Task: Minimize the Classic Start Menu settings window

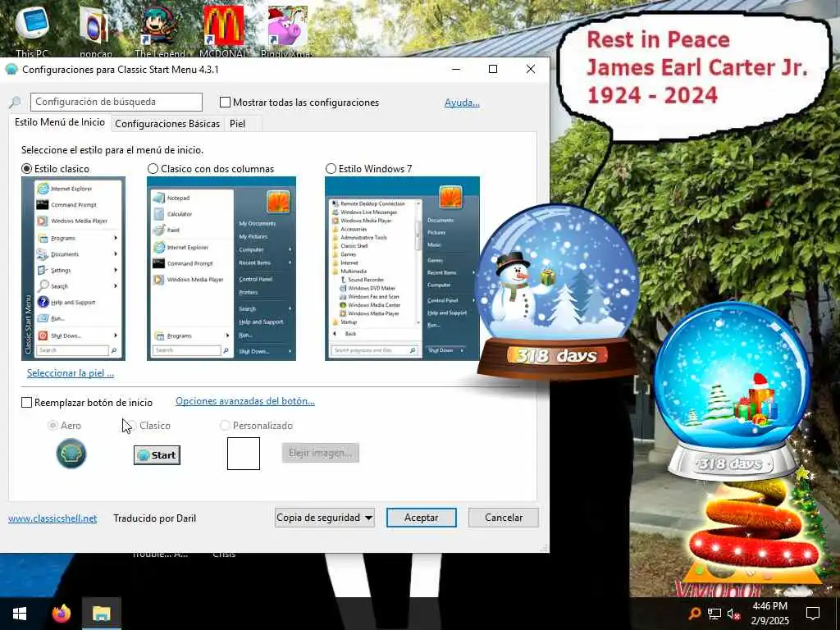Action: tap(456, 69)
